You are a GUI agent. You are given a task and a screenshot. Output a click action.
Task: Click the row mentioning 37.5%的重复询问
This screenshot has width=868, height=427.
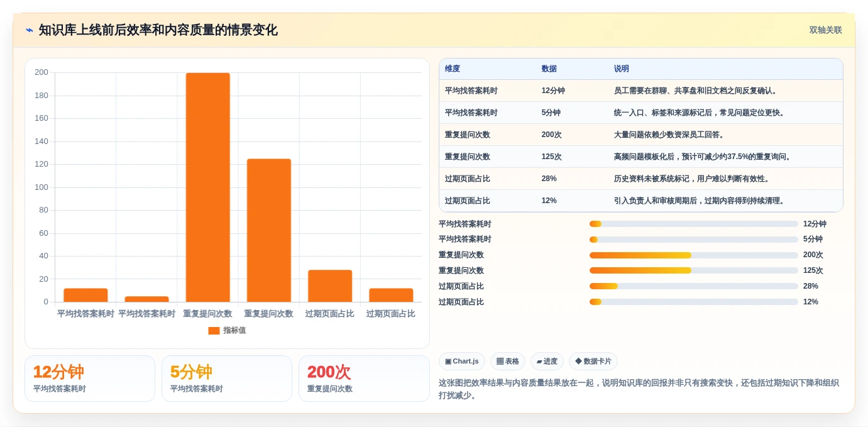641,157
